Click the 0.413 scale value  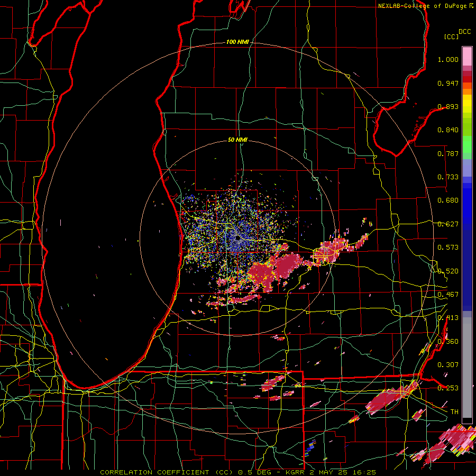coord(448,318)
